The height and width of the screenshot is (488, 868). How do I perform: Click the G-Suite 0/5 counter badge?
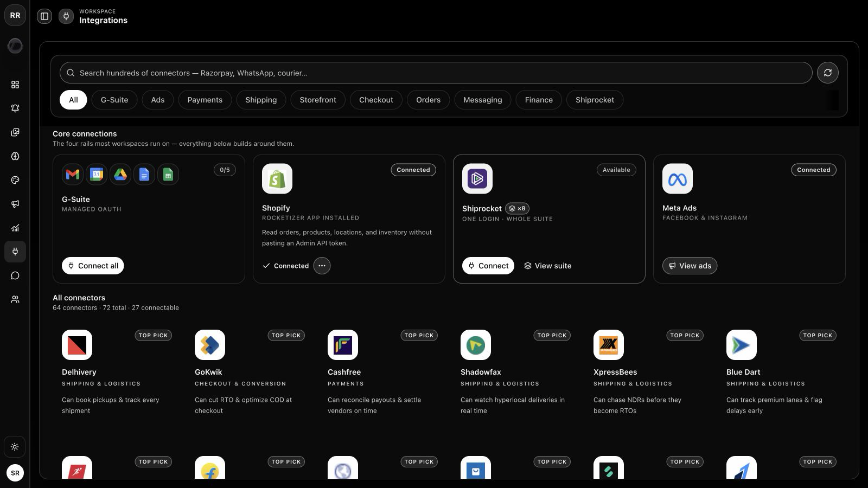tap(225, 170)
